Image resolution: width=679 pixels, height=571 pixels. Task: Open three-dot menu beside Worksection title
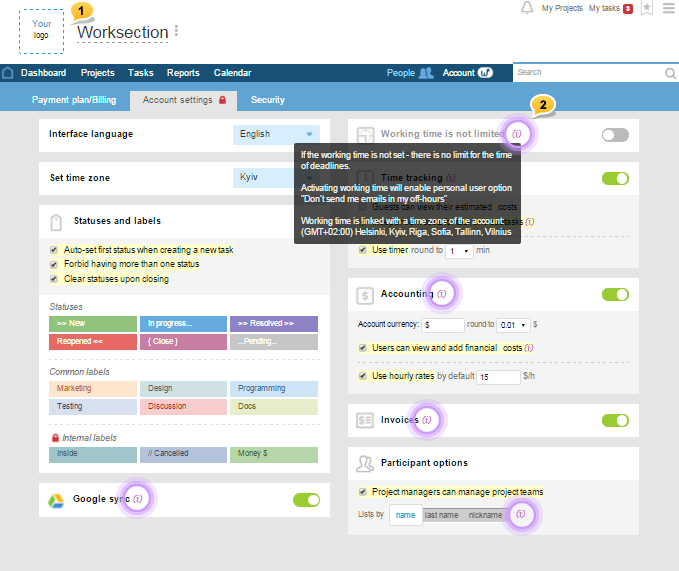coord(176,31)
